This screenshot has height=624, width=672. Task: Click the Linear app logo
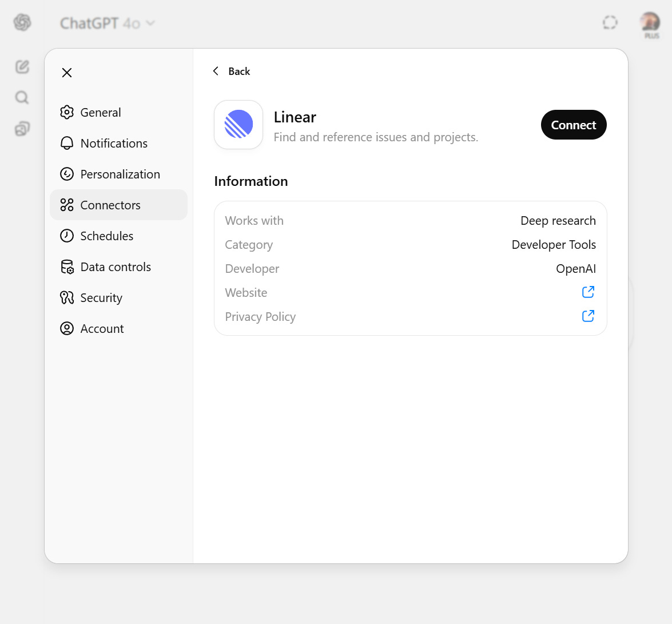click(x=238, y=124)
